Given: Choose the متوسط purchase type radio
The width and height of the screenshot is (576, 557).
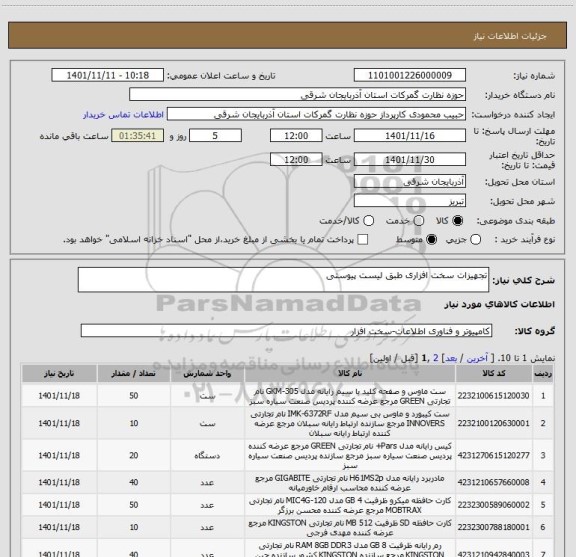Looking at the screenshot, I should point(431,240).
